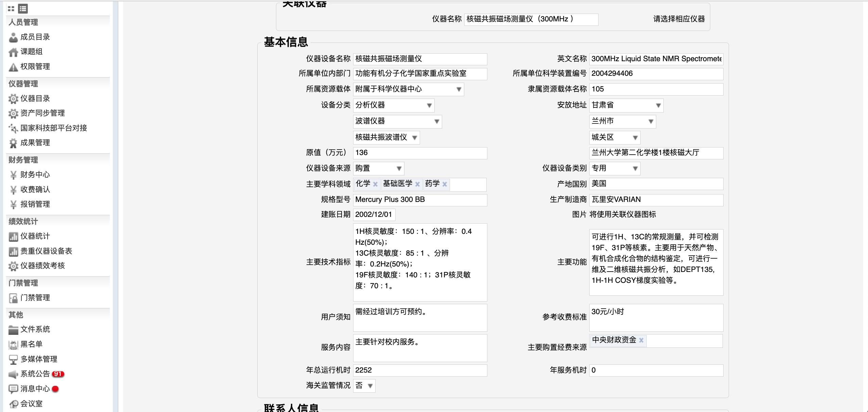868x412 pixels.
Task: Open the 甘肃省 province dropdown
Action: click(626, 105)
